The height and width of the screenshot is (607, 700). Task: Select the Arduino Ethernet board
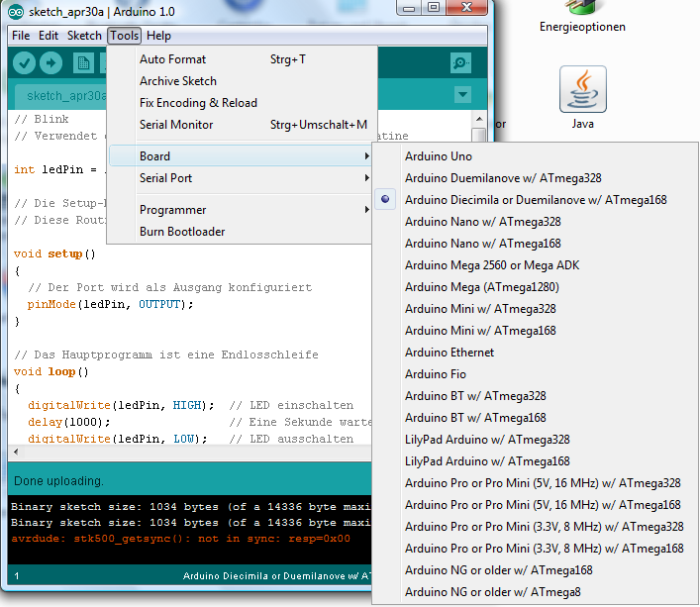pos(536,353)
